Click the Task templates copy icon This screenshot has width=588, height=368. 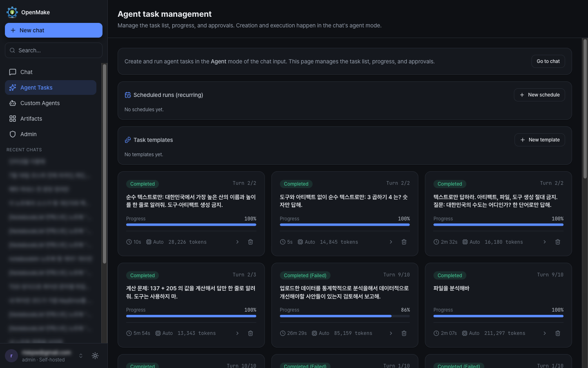(128, 140)
